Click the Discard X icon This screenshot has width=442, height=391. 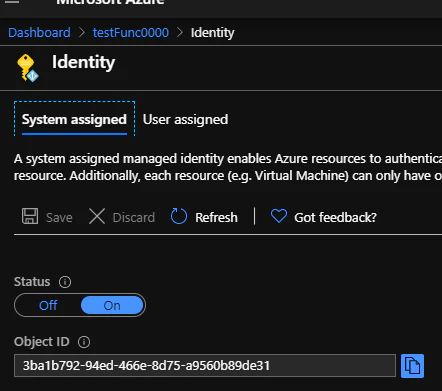(x=97, y=216)
